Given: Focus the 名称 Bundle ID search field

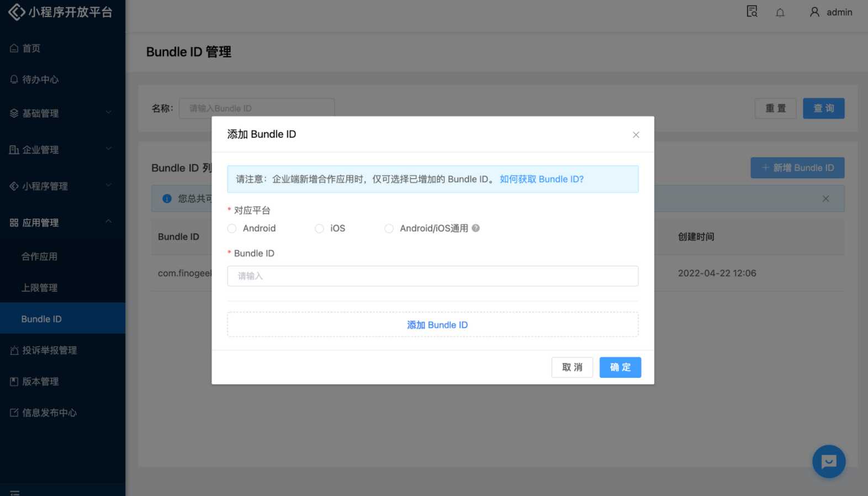Looking at the screenshot, I should [257, 108].
